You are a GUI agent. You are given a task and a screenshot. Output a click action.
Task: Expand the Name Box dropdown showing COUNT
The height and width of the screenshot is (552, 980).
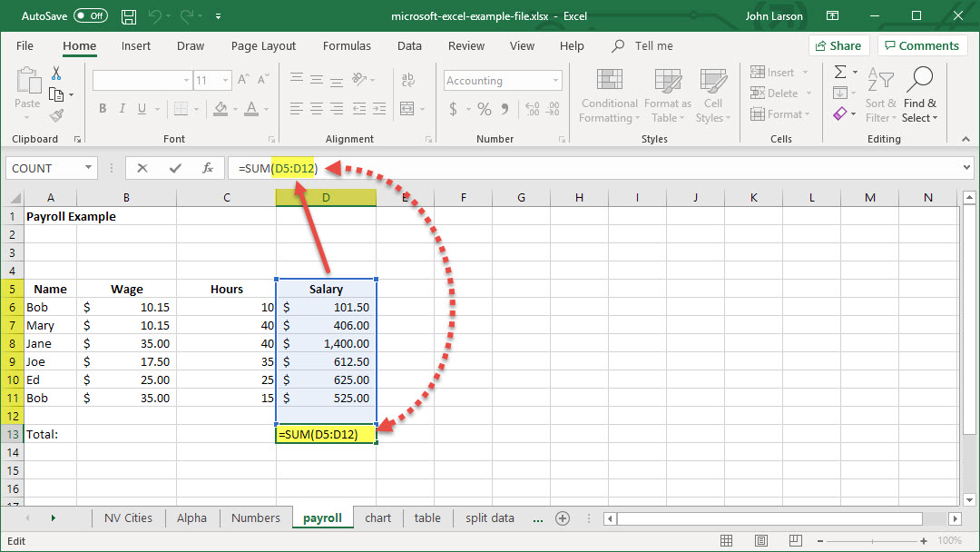pyautogui.click(x=88, y=168)
